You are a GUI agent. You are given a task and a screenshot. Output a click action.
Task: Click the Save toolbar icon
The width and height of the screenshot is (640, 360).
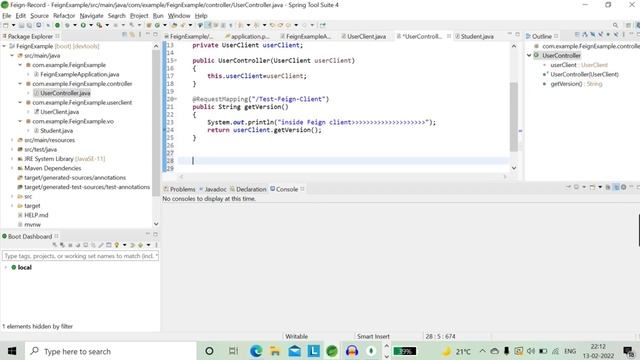coord(22,25)
